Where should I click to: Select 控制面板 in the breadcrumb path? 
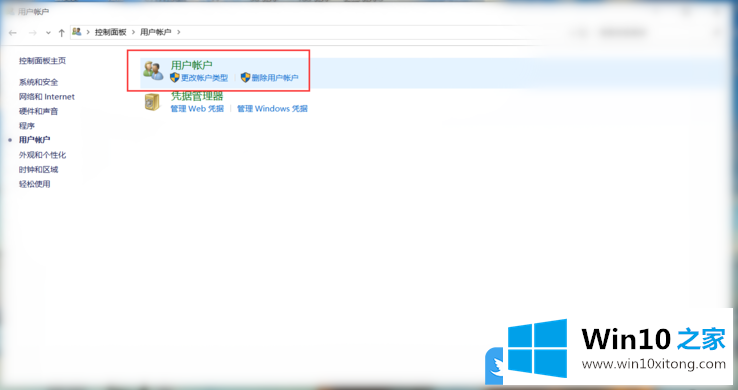click(x=111, y=32)
